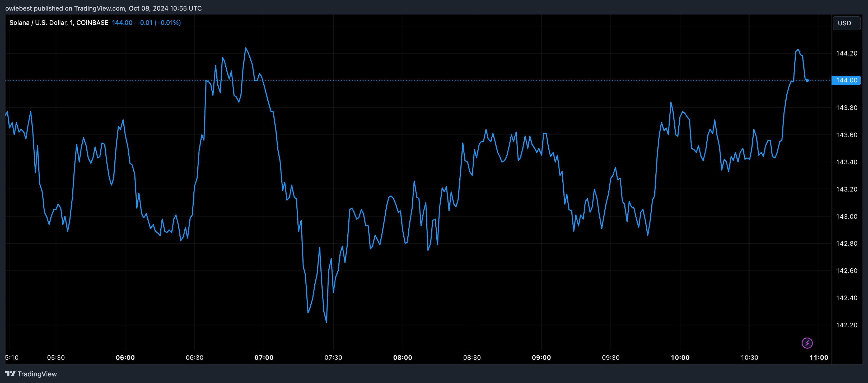
Task: Click the 143.60 price axis label
Action: pos(846,135)
